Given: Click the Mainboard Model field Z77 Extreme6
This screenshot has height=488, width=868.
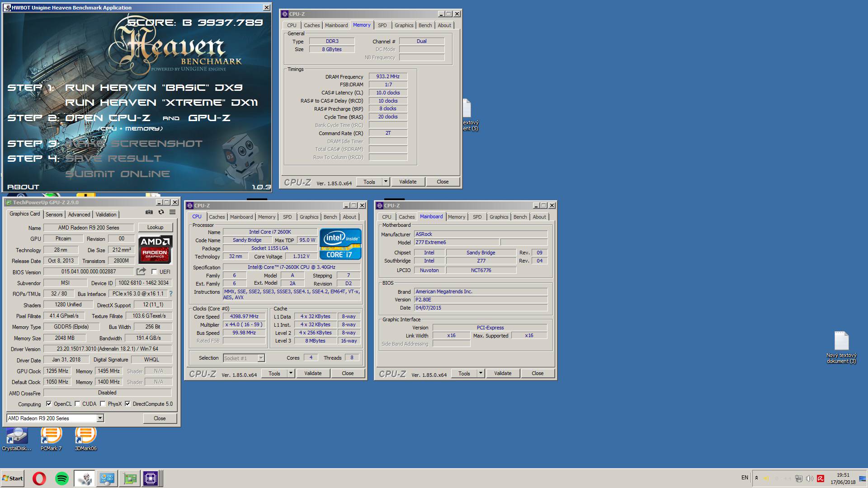Looking at the screenshot, I should (457, 242).
